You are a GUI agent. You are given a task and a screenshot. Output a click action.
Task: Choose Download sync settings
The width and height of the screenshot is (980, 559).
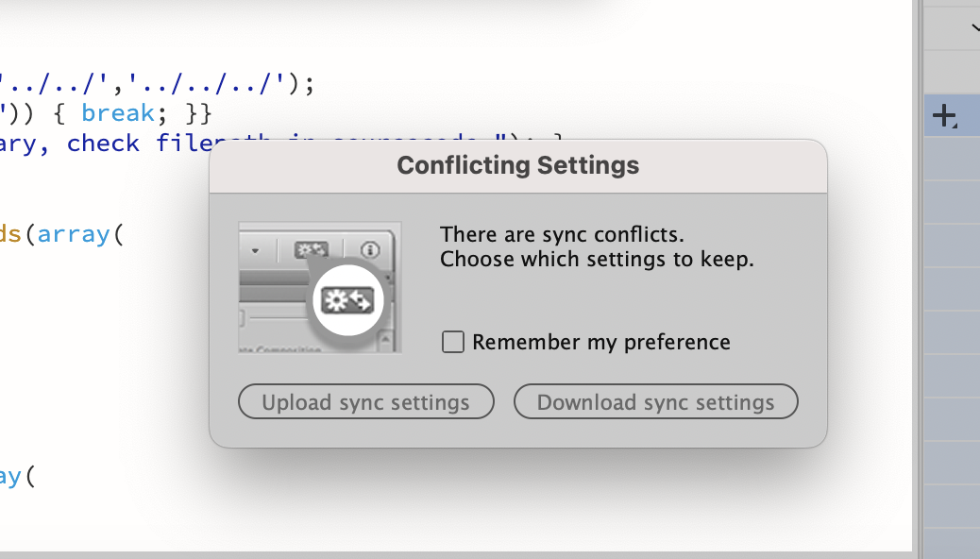[x=655, y=401]
